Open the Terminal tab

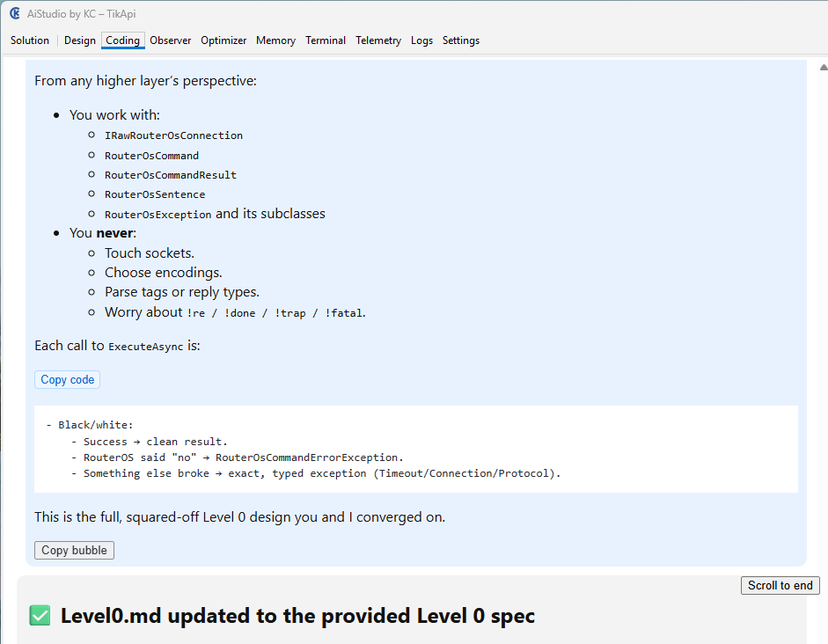[326, 40]
